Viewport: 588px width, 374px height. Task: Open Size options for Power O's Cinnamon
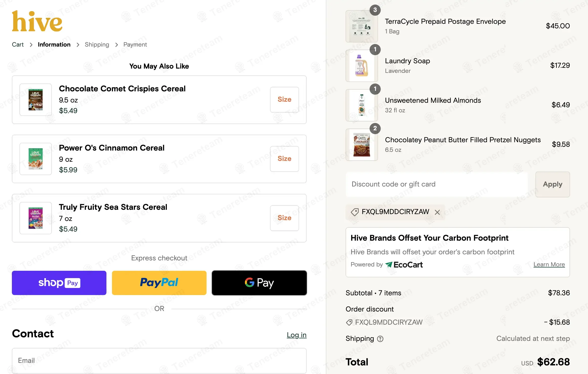(x=284, y=159)
